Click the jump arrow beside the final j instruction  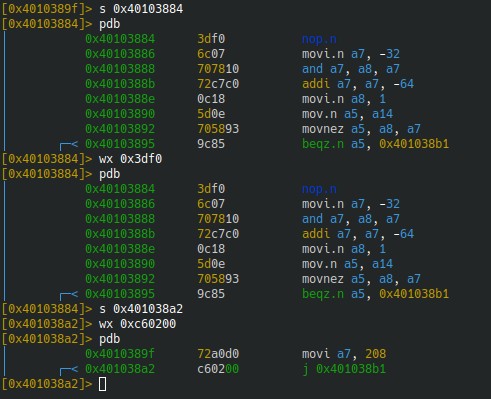tap(69, 369)
